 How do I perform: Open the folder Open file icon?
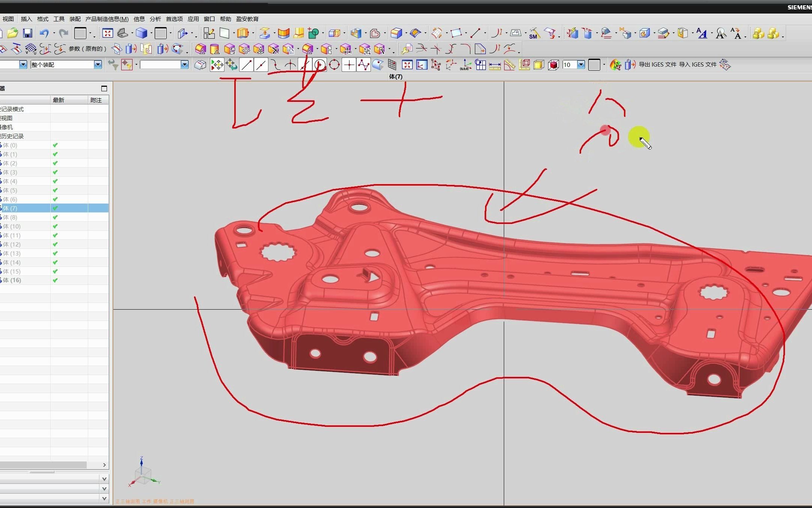click(12, 33)
